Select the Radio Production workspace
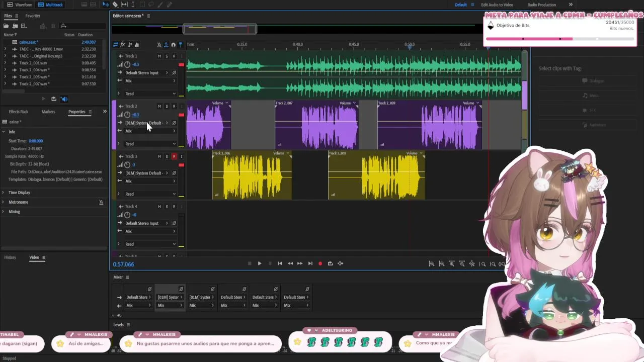Image resolution: width=644 pixels, height=362 pixels. (x=541, y=5)
